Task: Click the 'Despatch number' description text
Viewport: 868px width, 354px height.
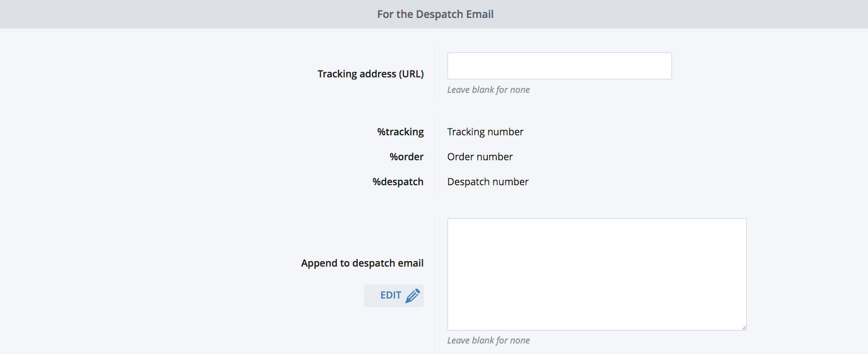Action: point(487,182)
